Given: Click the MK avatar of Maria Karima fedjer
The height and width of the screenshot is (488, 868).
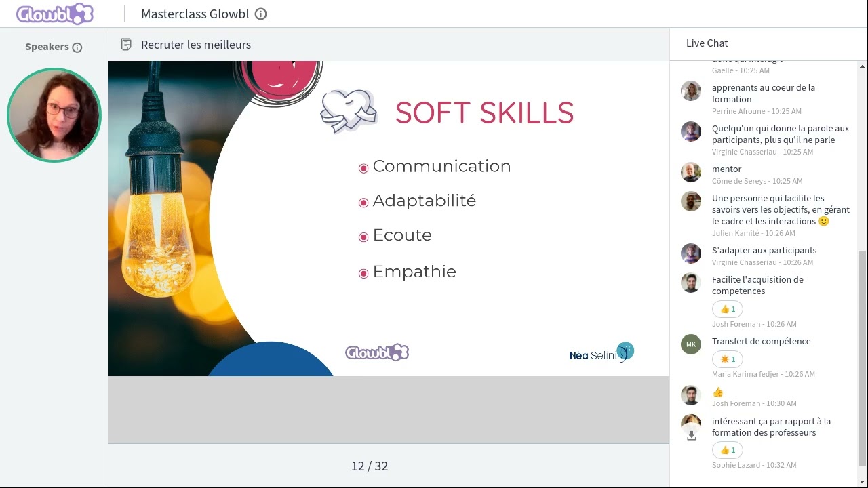Looking at the screenshot, I should point(691,344).
